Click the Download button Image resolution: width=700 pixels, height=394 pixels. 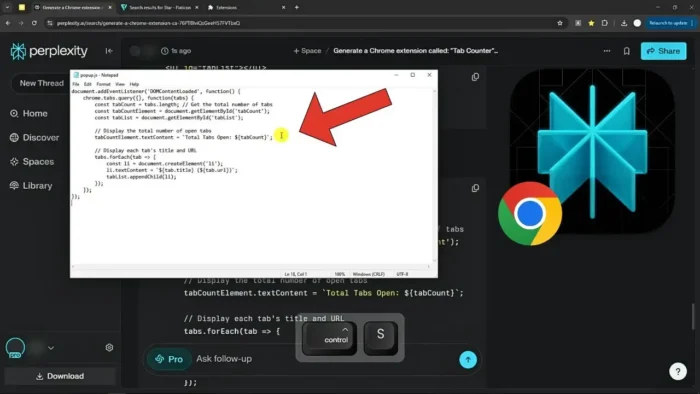click(60, 376)
